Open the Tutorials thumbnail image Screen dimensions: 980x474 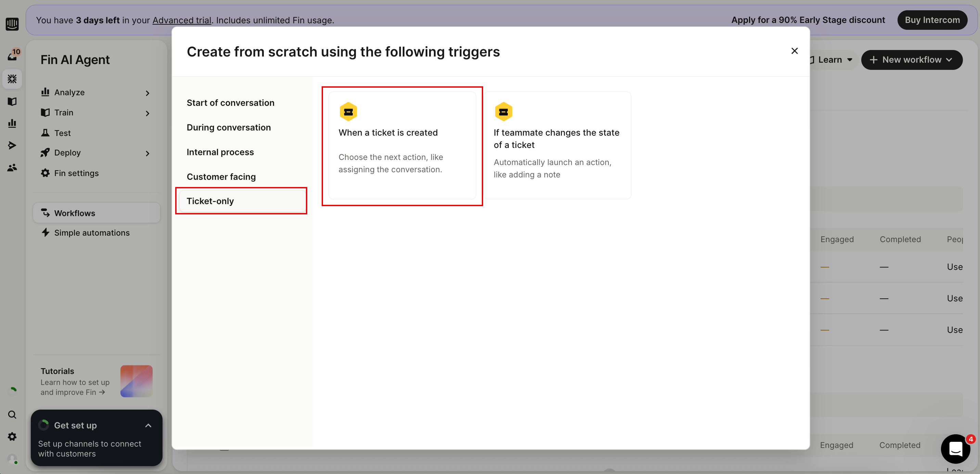coord(136,381)
